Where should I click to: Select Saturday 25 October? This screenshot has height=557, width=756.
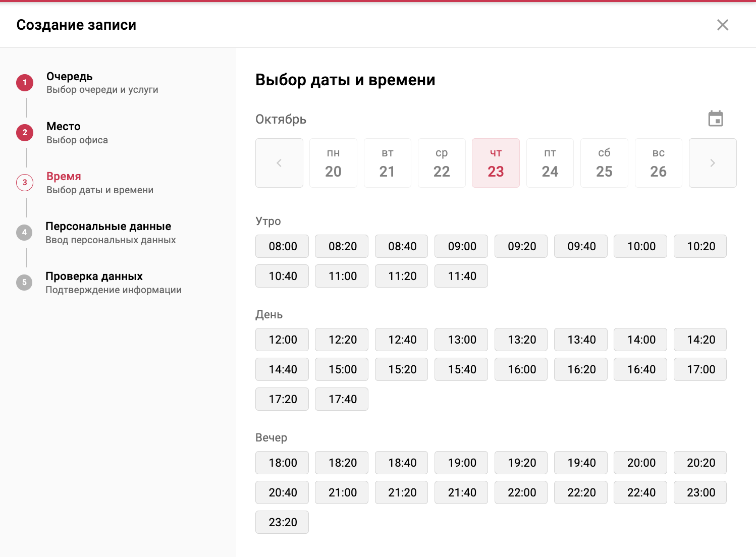click(x=604, y=163)
